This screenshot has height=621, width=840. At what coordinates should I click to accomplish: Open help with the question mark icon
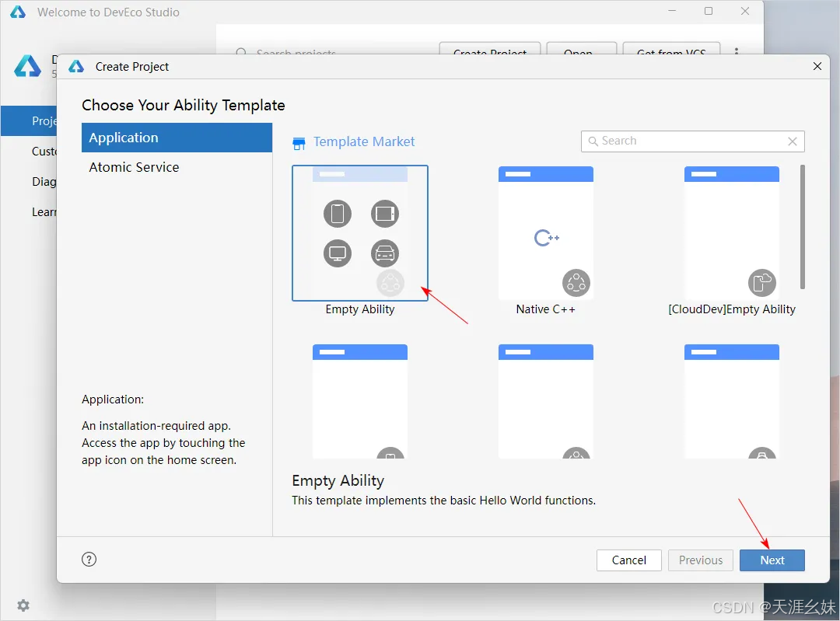[89, 560]
